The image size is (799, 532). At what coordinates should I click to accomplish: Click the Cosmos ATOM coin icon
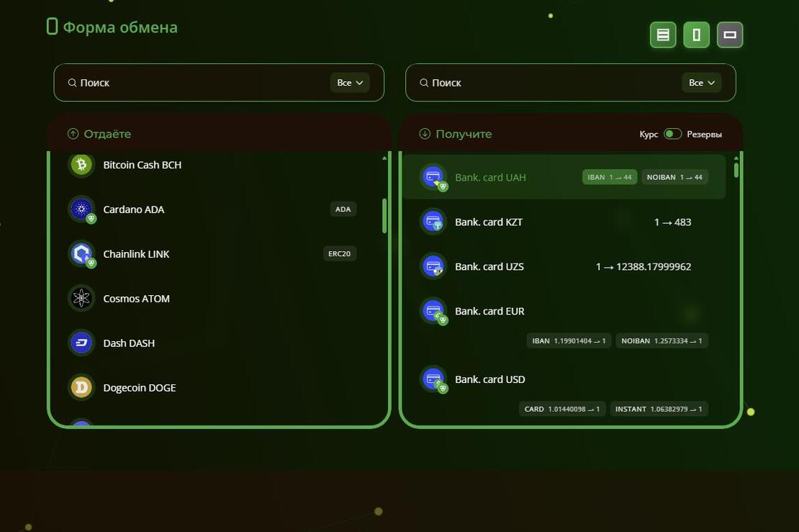click(x=81, y=298)
